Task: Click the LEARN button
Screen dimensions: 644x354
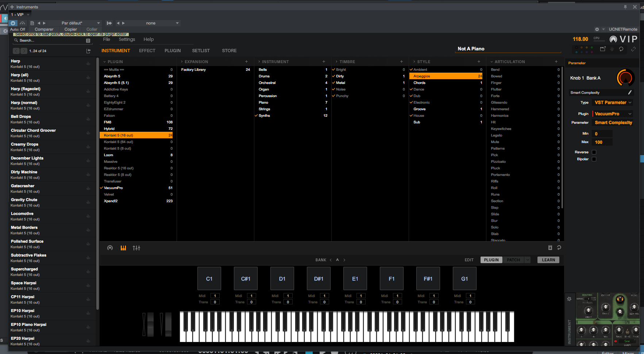Action: pos(548,259)
